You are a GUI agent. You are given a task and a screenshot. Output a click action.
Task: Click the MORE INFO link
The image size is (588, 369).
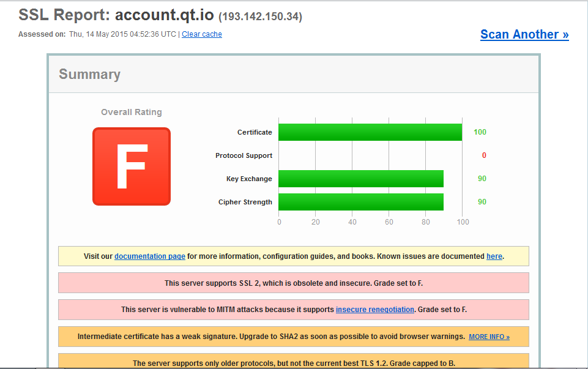click(x=489, y=337)
